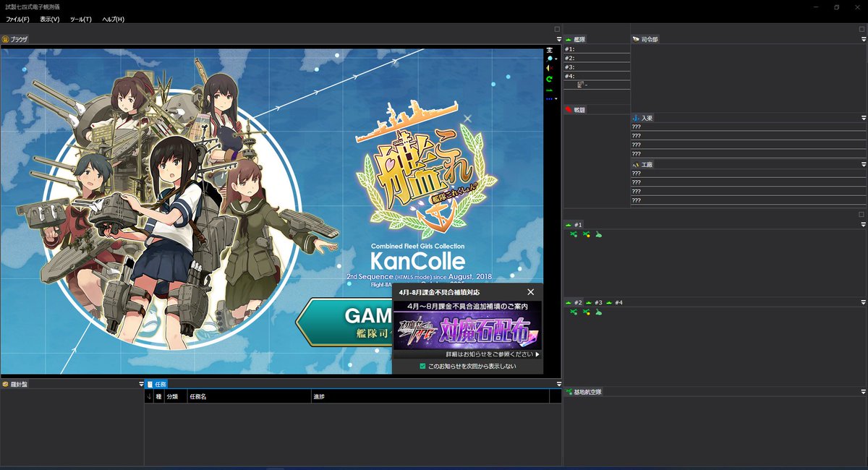Select the 羅針盤 tab

click(14, 384)
